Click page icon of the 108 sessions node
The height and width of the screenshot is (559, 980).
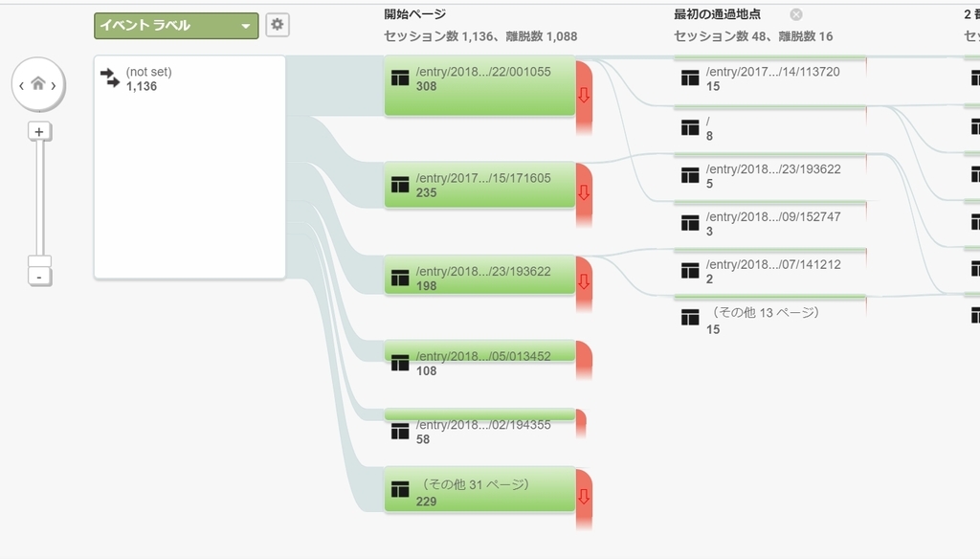(400, 363)
